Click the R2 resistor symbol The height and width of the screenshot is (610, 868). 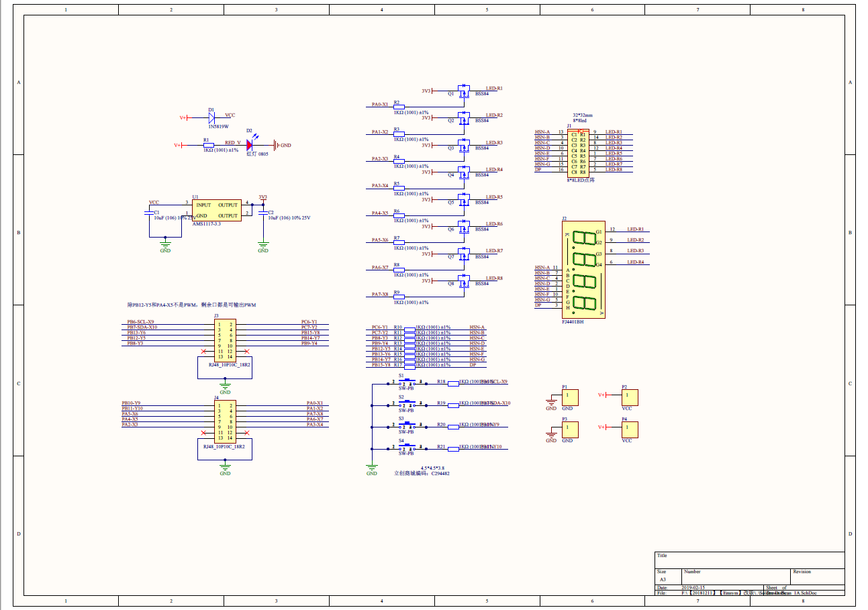click(x=399, y=108)
